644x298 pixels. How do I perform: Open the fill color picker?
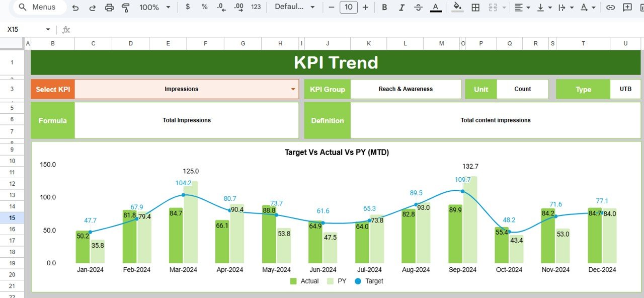pos(457,8)
